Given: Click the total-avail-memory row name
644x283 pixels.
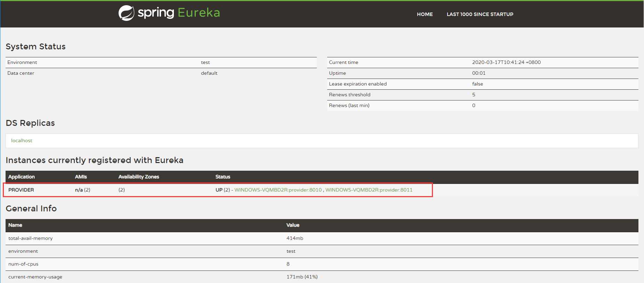Looking at the screenshot, I should pos(31,238).
